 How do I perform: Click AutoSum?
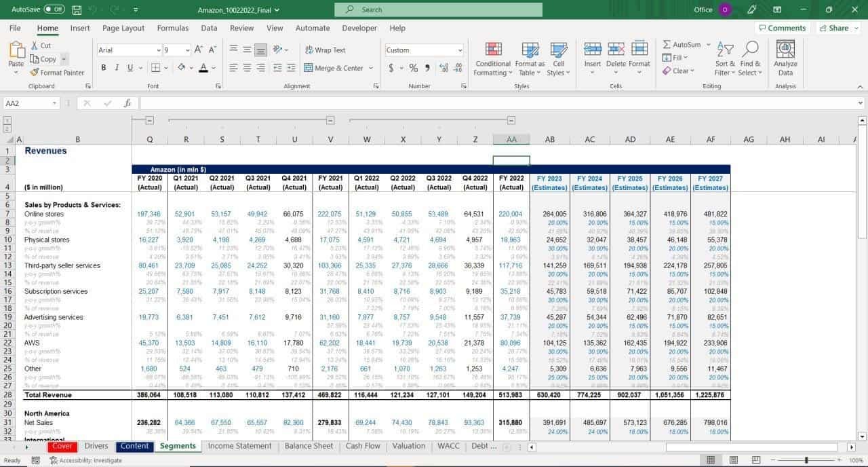682,45
